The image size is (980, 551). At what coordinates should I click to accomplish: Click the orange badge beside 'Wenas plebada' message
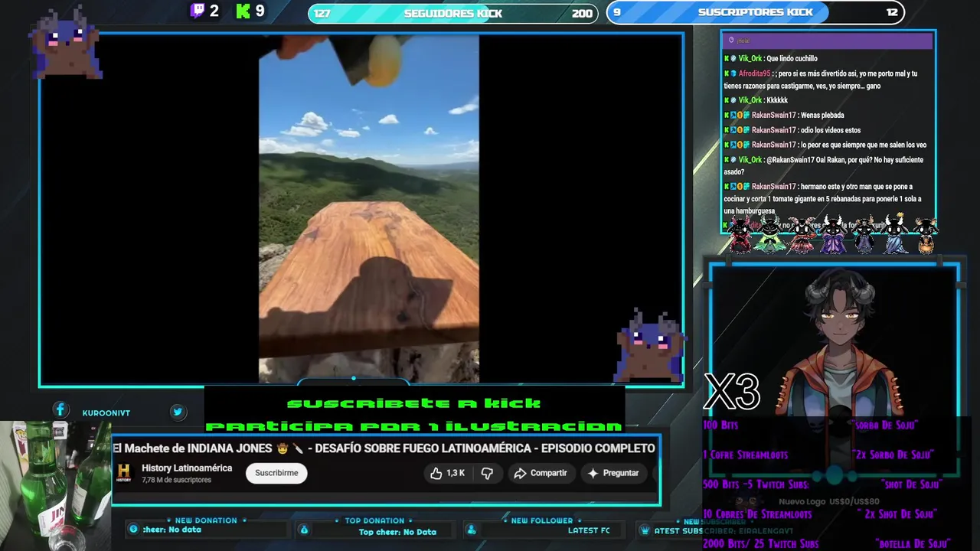point(740,116)
